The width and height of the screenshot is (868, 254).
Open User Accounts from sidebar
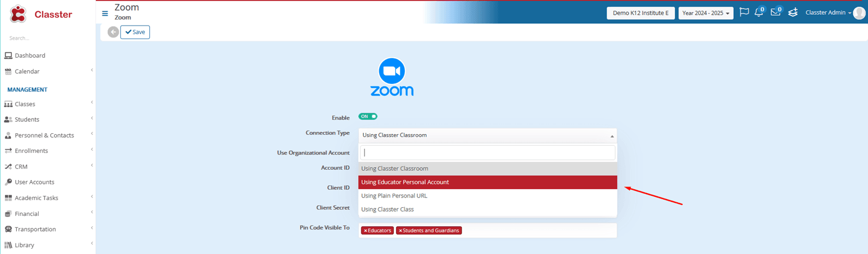(34, 182)
